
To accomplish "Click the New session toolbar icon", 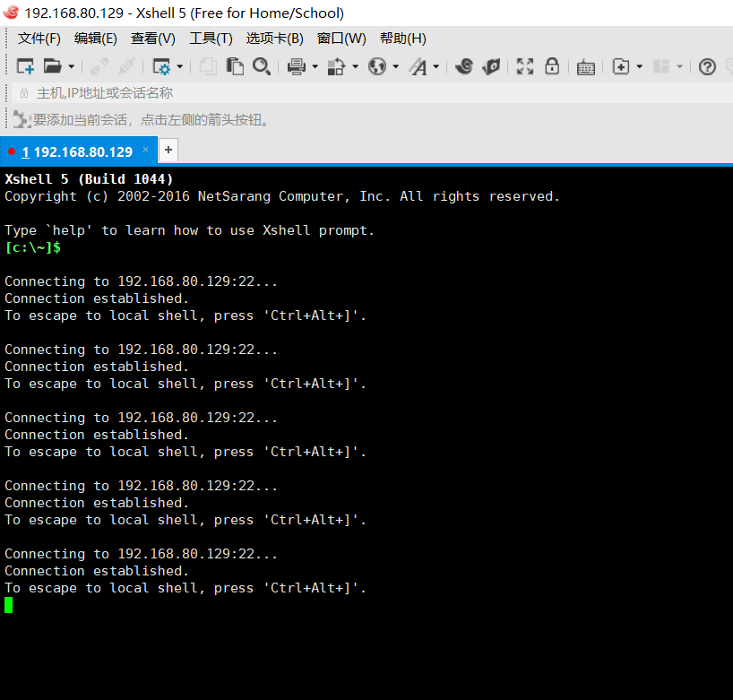I will click(x=25, y=66).
